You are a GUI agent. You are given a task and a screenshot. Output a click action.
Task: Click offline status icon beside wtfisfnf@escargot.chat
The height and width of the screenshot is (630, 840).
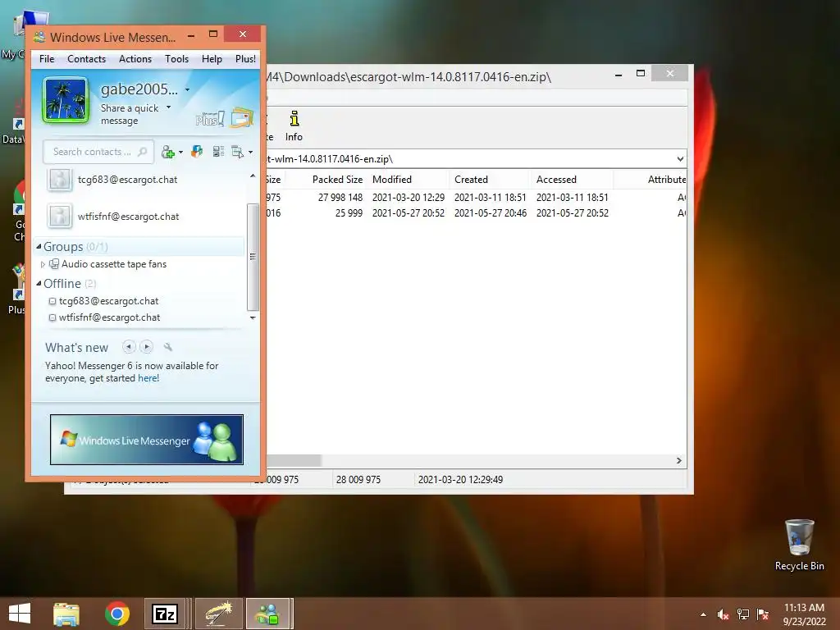point(52,317)
